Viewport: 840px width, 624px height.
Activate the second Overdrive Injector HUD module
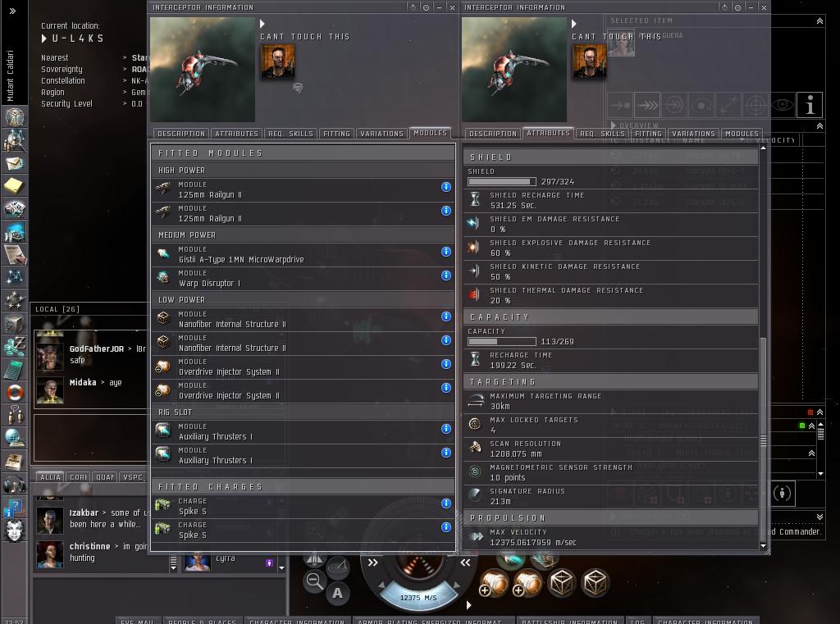click(x=527, y=583)
